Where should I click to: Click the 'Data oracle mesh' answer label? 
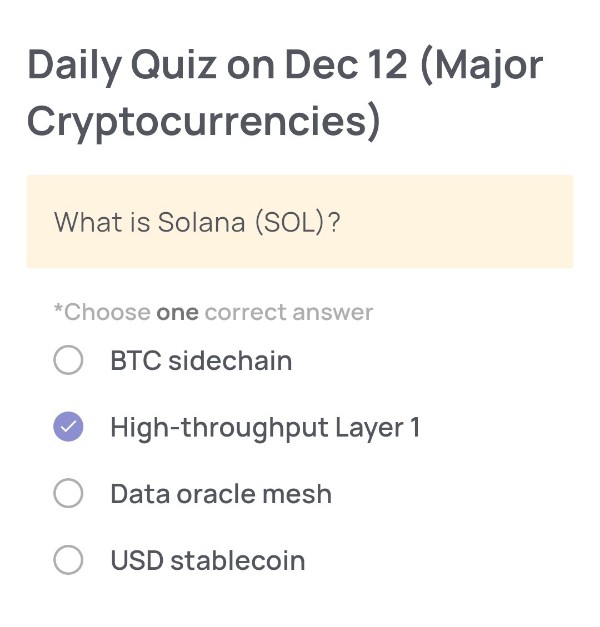point(221,493)
